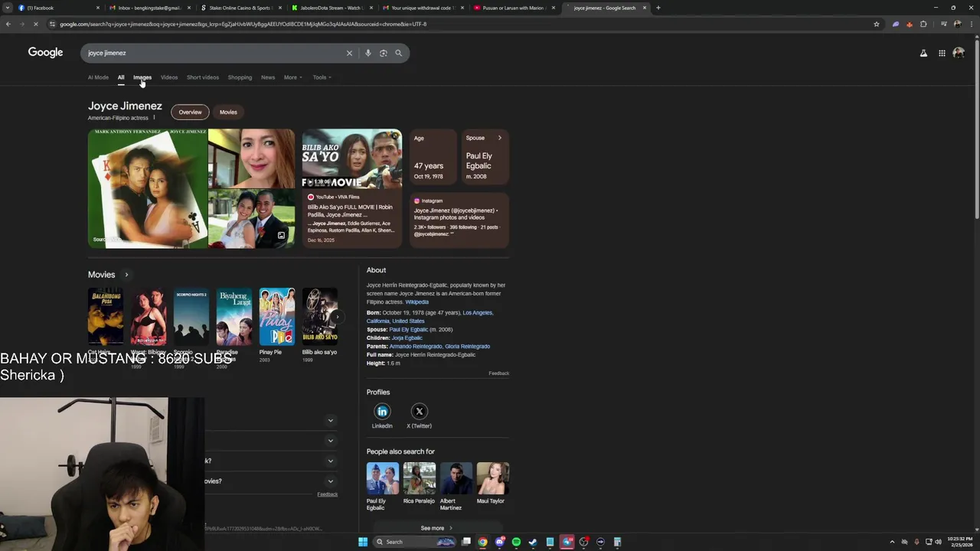Image resolution: width=980 pixels, height=551 pixels.
Task: Open Albert Martinez person thumbnail
Action: [456, 478]
